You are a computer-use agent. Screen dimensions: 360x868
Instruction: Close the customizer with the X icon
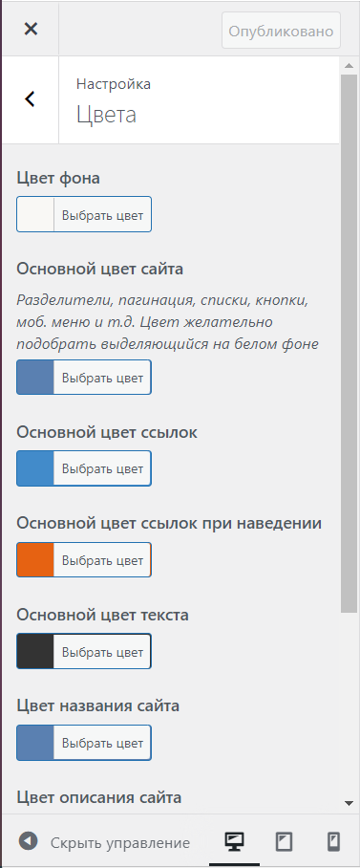click(x=31, y=29)
